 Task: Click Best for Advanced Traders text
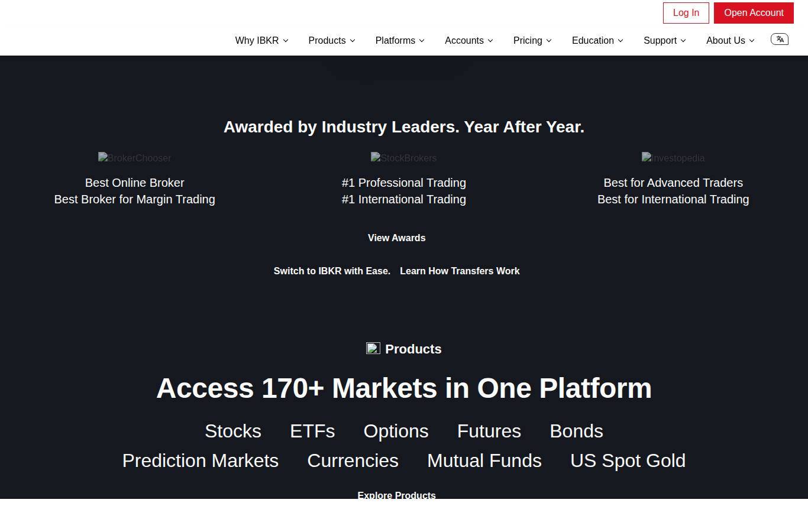(x=673, y=183)
